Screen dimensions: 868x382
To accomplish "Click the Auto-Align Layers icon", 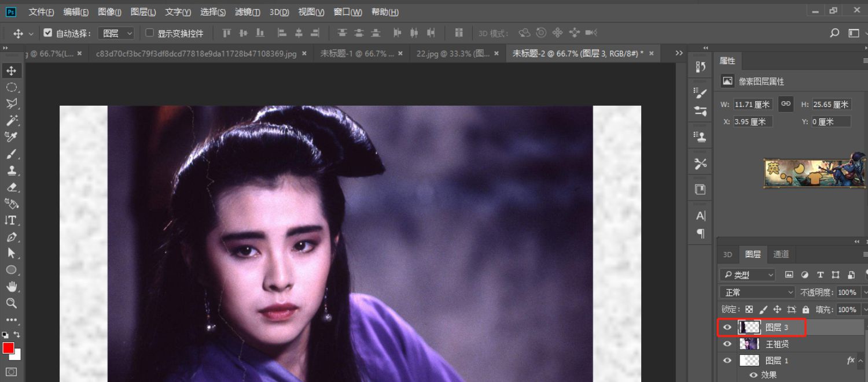I will 459,33.
